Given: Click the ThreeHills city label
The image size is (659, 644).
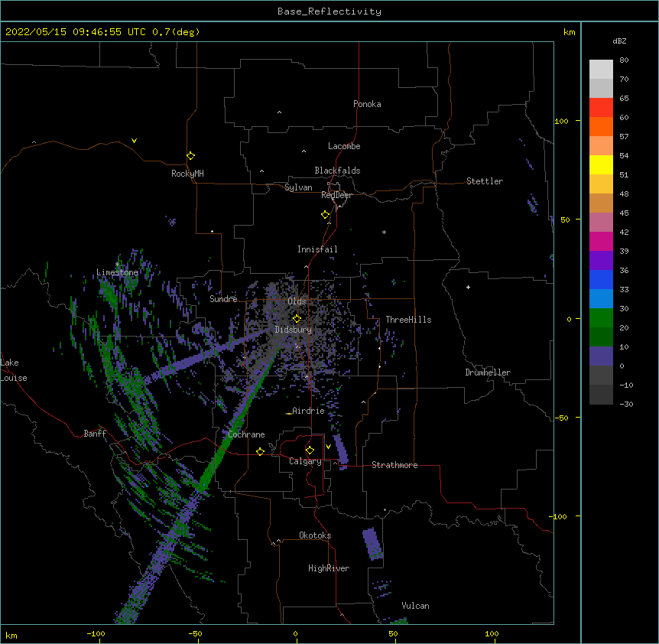Looking at the screenshot, I should pos(408,320).
